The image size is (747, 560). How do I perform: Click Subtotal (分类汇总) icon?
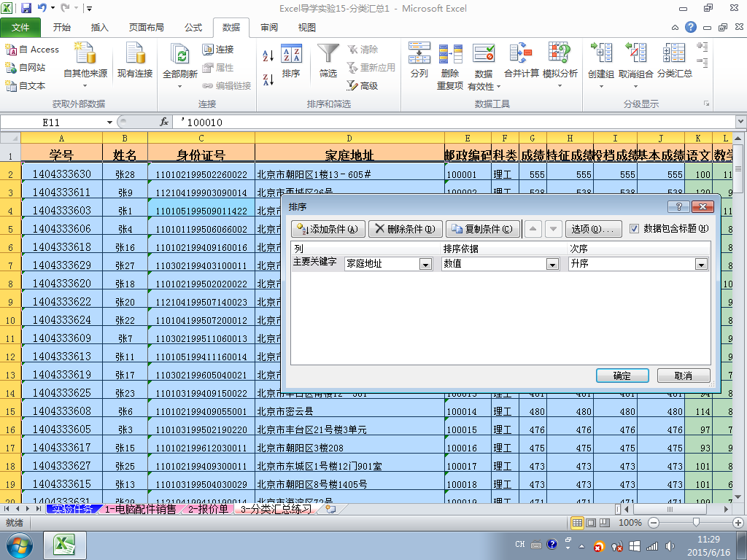coord(674,53)
